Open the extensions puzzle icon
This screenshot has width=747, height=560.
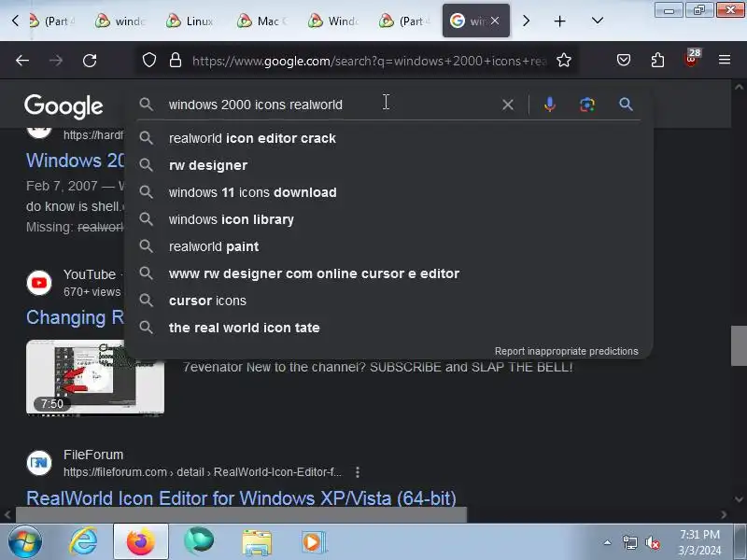point(657,60)
